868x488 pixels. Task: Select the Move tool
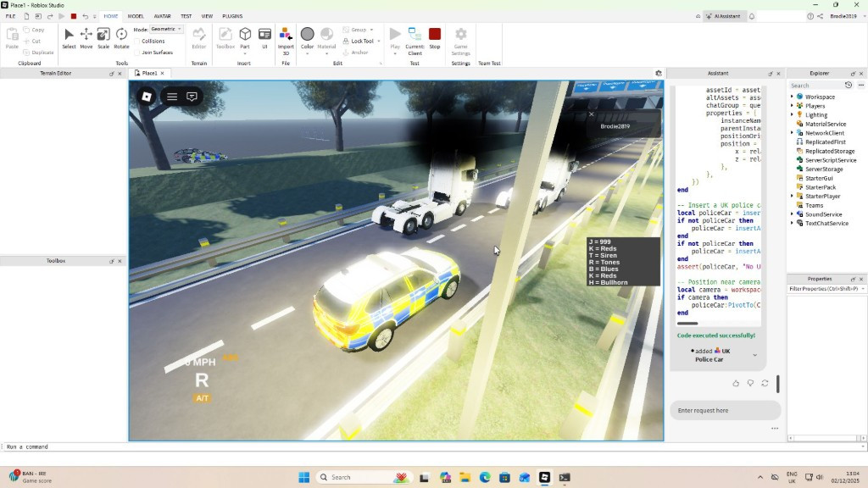(86, 37)
